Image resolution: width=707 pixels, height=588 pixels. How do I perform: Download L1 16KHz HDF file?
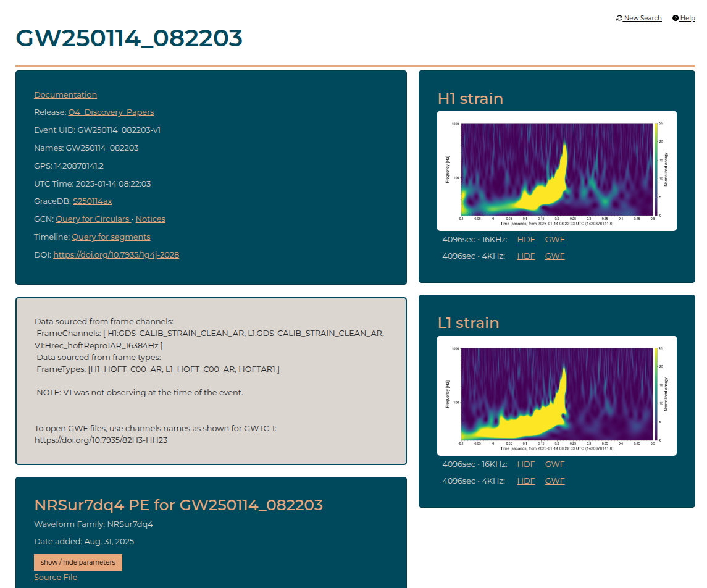click(526, 464)
